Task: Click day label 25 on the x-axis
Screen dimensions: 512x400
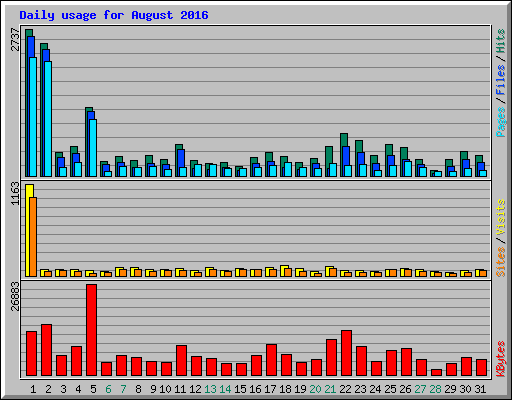Action: coord(390,389)
